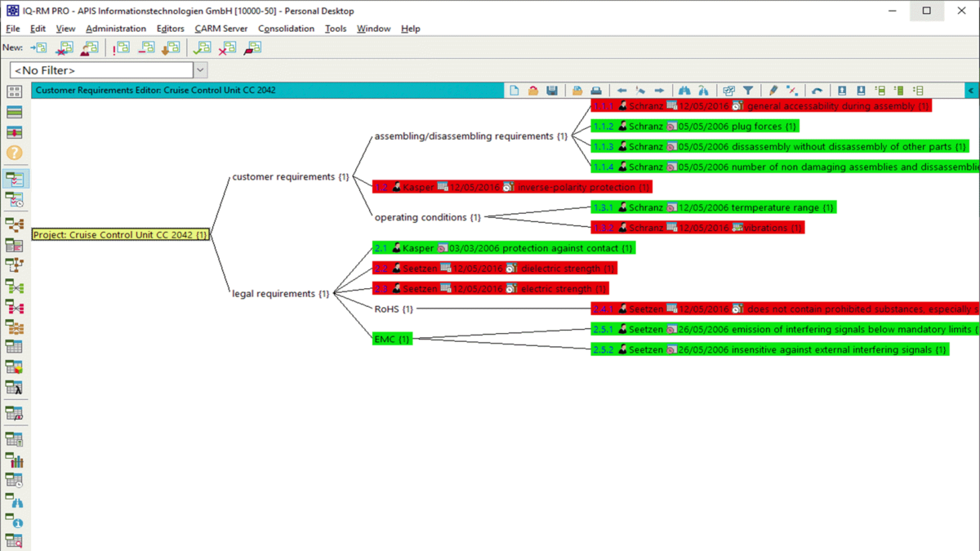Click the new blank document icon

pyautogui.click(x=514, y=91)
